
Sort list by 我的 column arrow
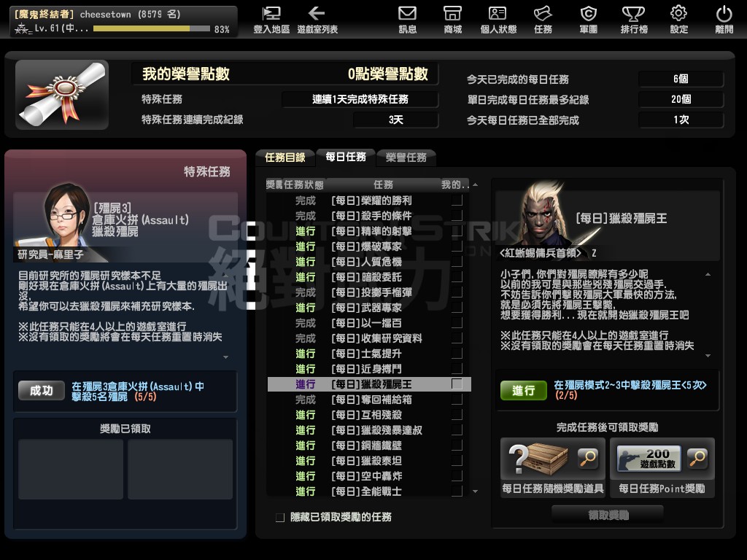tap(475, 184)
